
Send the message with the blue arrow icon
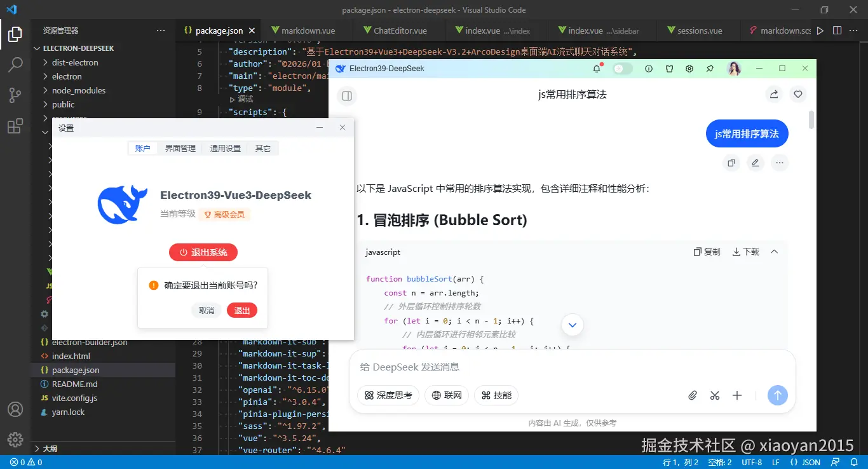[x=777, y=395]
